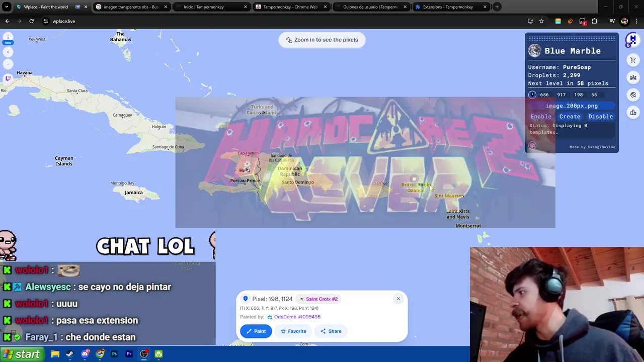Click the color palette icon in Blue Marble
Screen dimensions: 644x362
coord(532,145)
